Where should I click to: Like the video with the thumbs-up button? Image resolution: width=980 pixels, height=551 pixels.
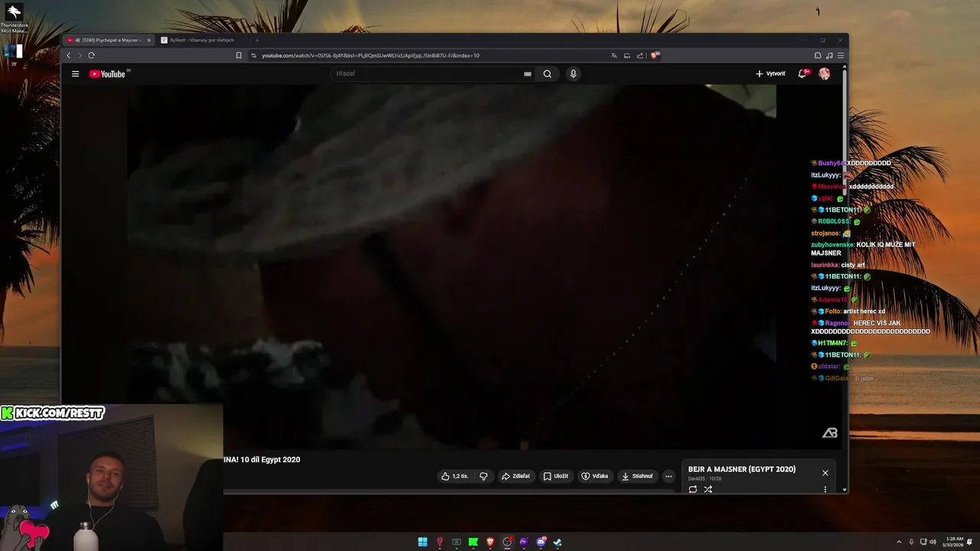454,476
